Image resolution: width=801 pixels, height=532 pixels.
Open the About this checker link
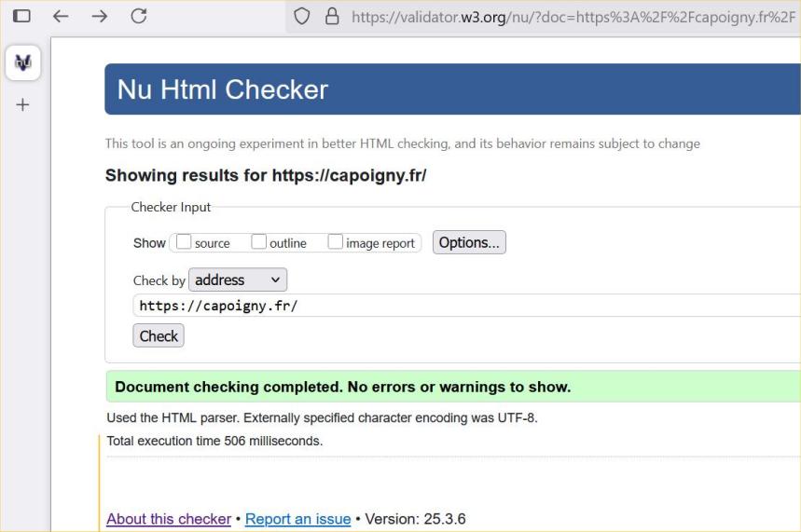pos(169,519)
